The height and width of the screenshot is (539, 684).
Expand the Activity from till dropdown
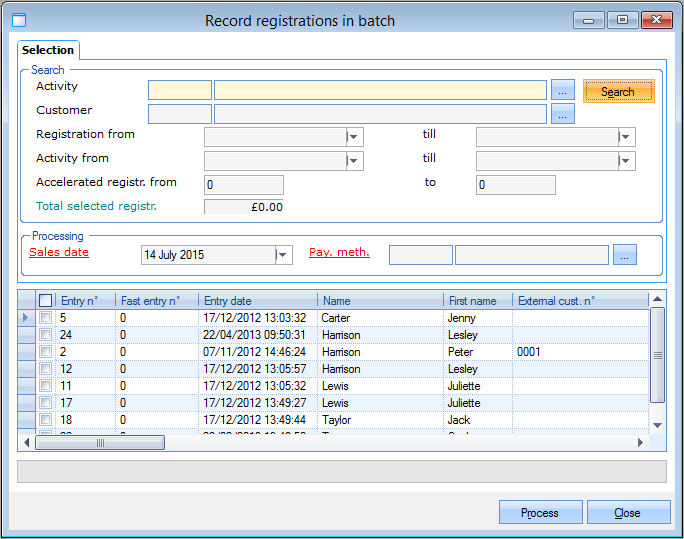coord(626,161)
